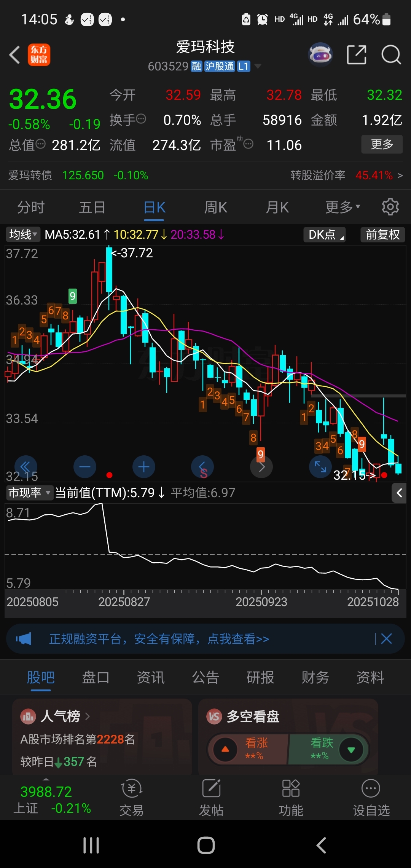Tap the 人气榜 ranking icon

coord(28,716)
